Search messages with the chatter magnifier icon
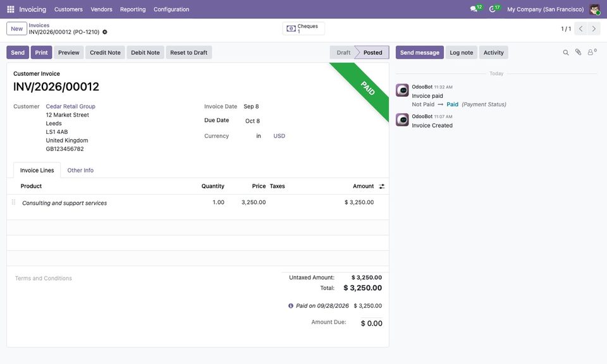The height and width of the screenshot is (364, 607). pyautogui.click(x=565, y=52)
